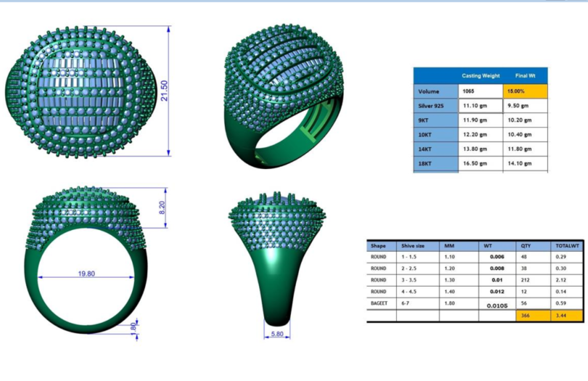Select the 19.80 inner diameter dimension
The image size is (588, 381).
(86, 274)
